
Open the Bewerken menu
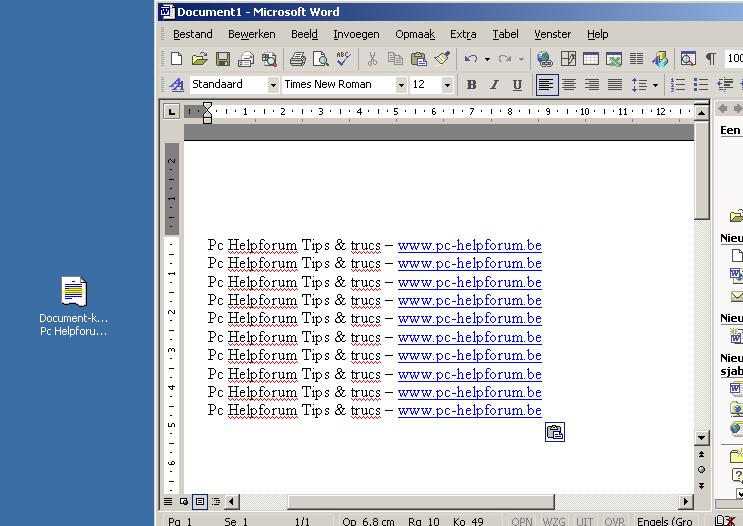(x=252, y=34)
